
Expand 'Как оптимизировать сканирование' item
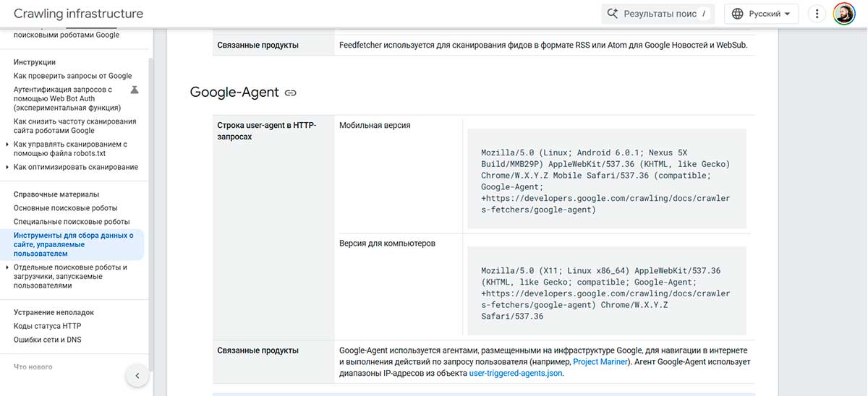[7, 167]
